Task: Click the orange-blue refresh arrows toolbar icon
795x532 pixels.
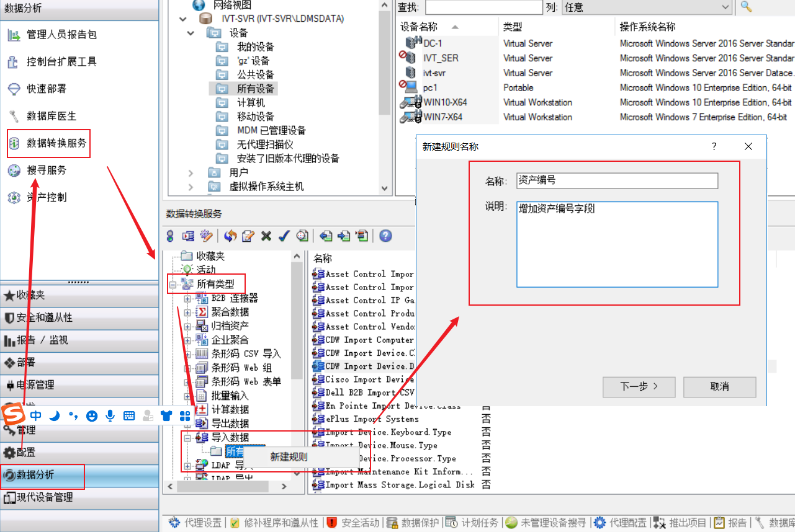Action: [x=230, y=236]
